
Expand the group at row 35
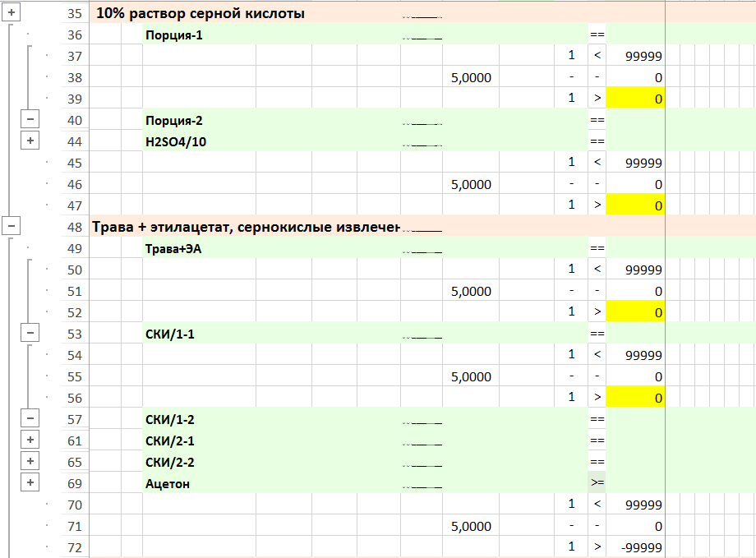12,13
